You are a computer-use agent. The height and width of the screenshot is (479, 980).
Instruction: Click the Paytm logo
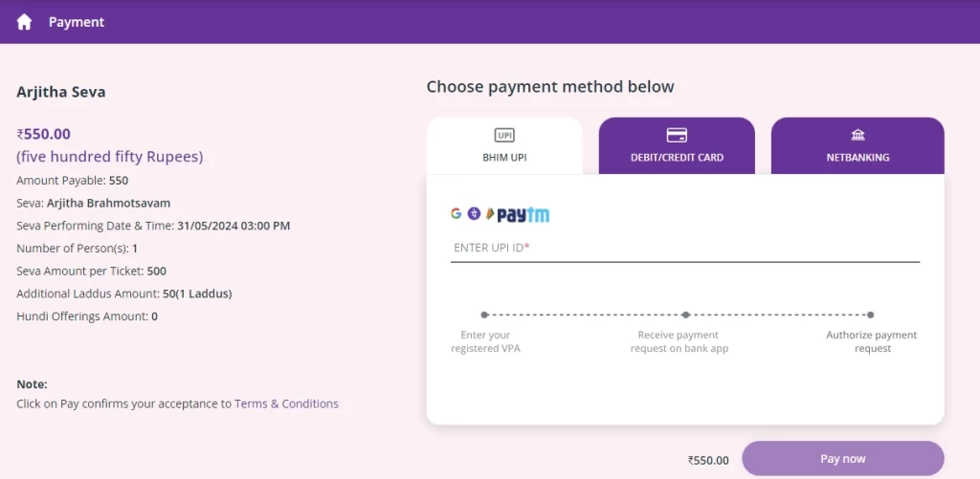[523, 215]
